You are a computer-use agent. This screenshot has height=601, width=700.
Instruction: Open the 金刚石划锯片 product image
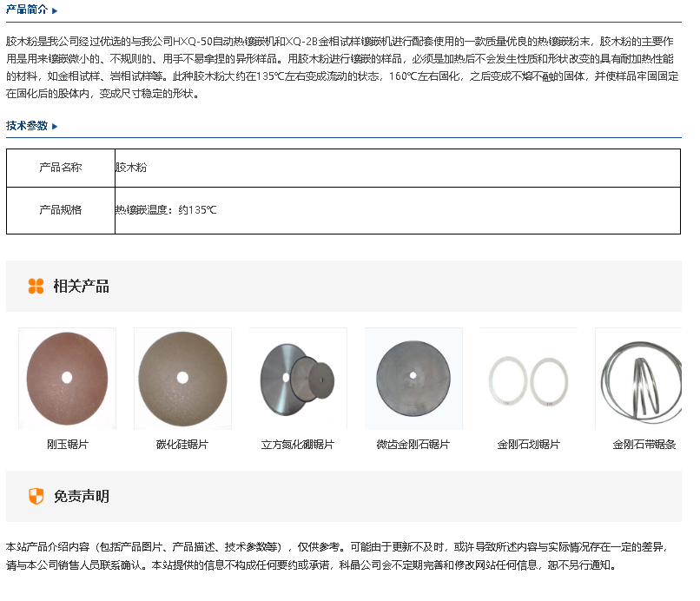529,378
